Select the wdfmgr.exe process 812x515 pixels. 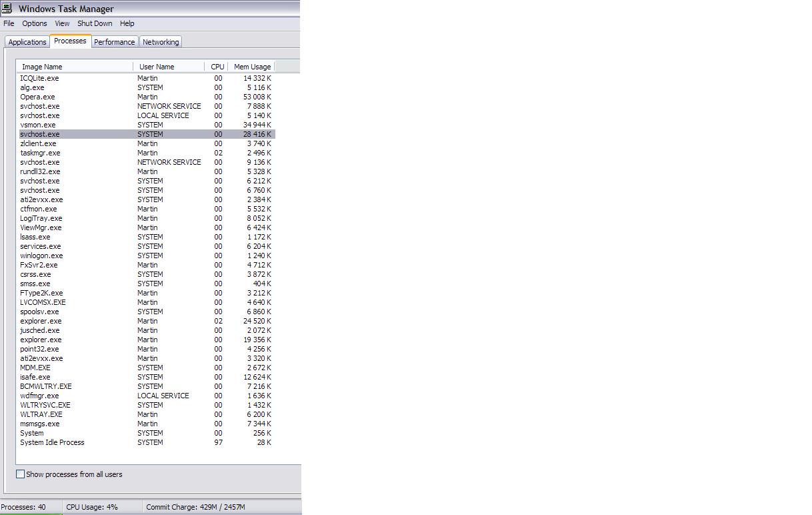tap(146, 396)
